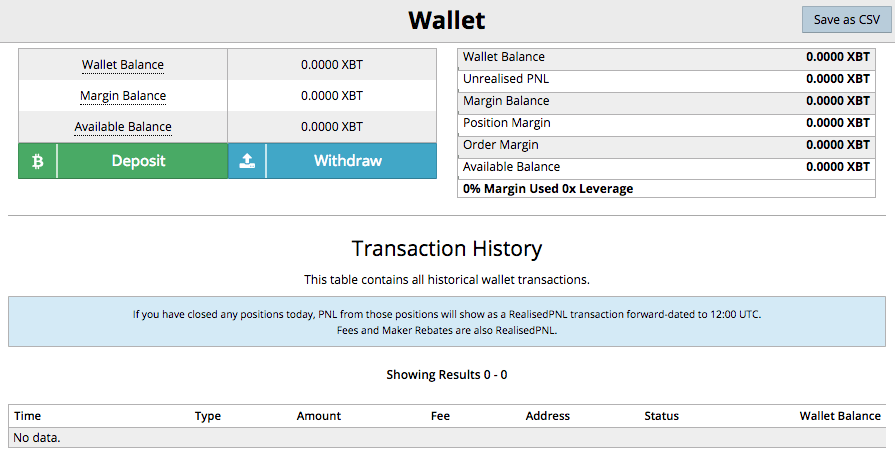The width and height of the screenshot is (895, 451).
Task: Save the wallet history as CSV
Action: (x=846, y=19)
